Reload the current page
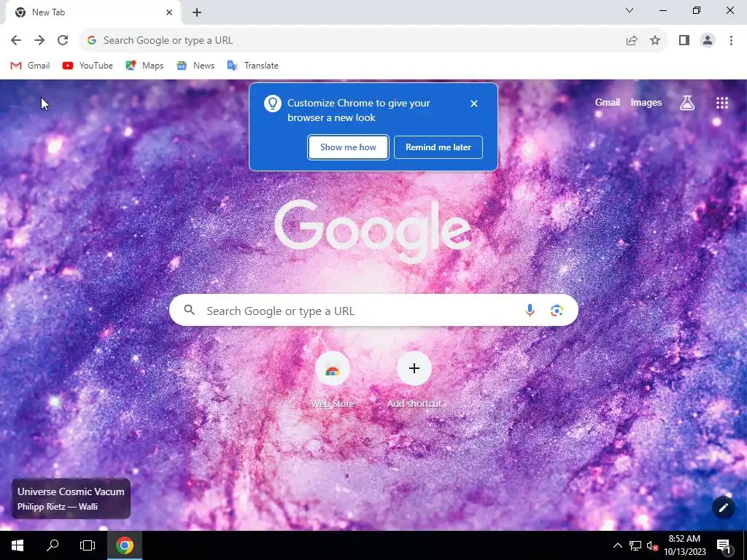This screenshot has width=747, height=560. tap(63, 41)
